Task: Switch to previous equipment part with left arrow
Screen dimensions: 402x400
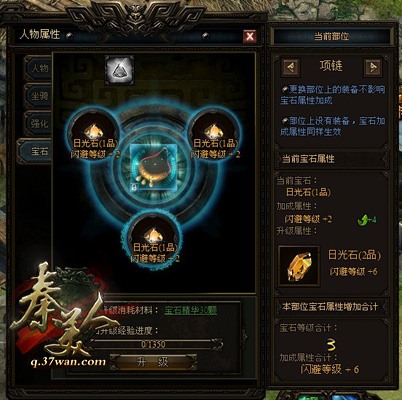Action: click(x=291, y=67)
